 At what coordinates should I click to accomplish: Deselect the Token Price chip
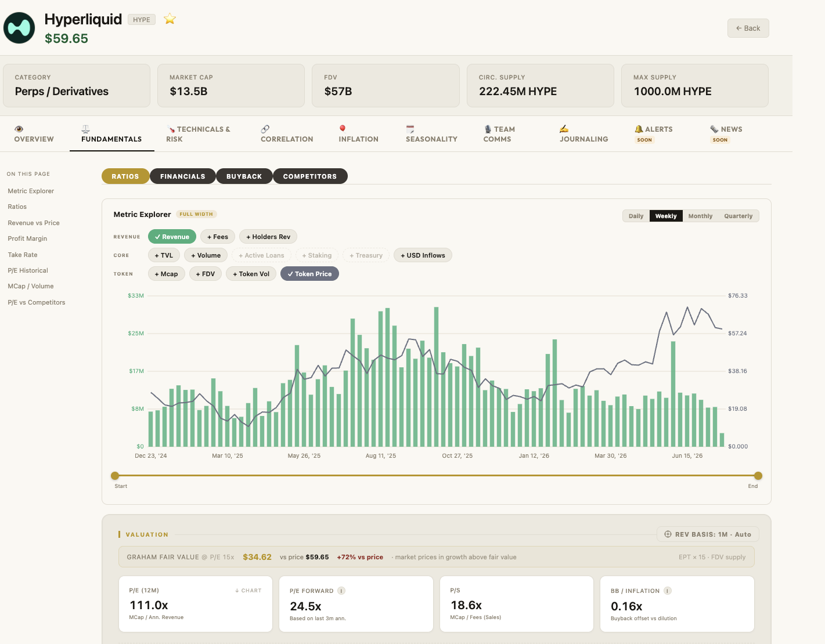coord(309,274)
